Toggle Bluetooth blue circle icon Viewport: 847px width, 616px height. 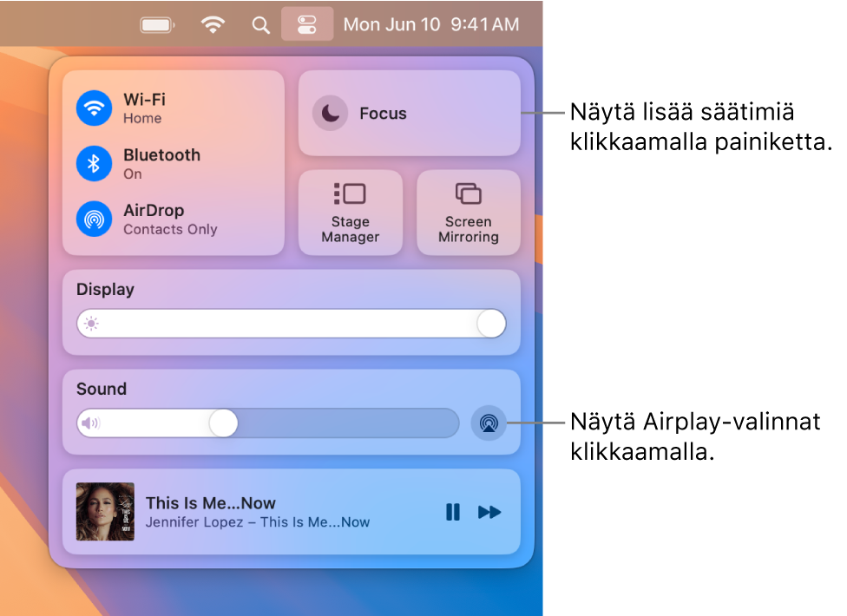tap(94, 163)
